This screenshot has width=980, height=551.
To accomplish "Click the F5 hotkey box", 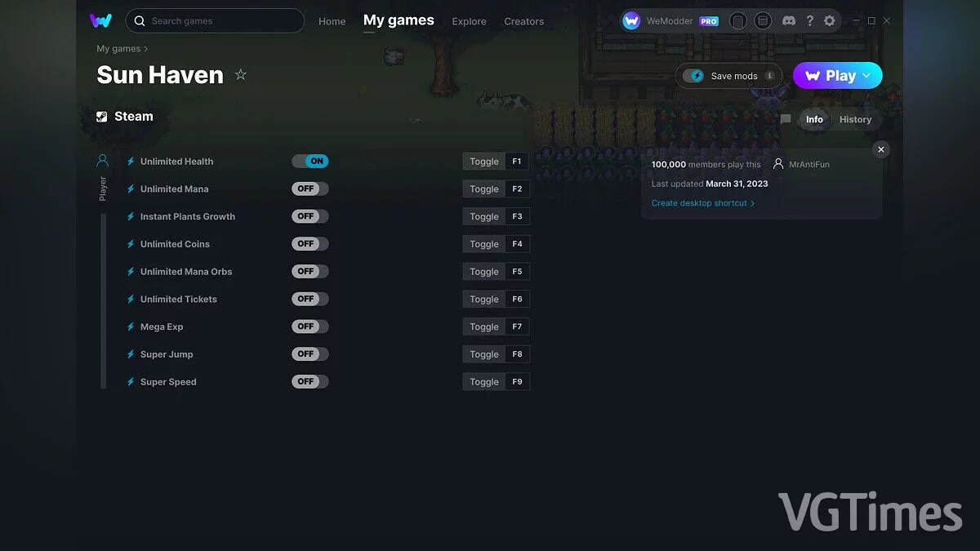I will (517, 271).
